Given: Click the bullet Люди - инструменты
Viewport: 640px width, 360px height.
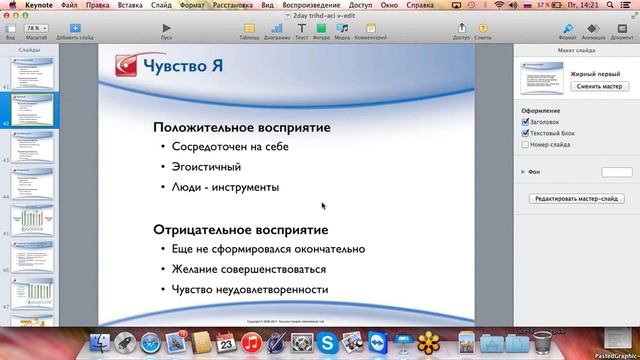Looking at the screenshot, I should tap(225, 187).
